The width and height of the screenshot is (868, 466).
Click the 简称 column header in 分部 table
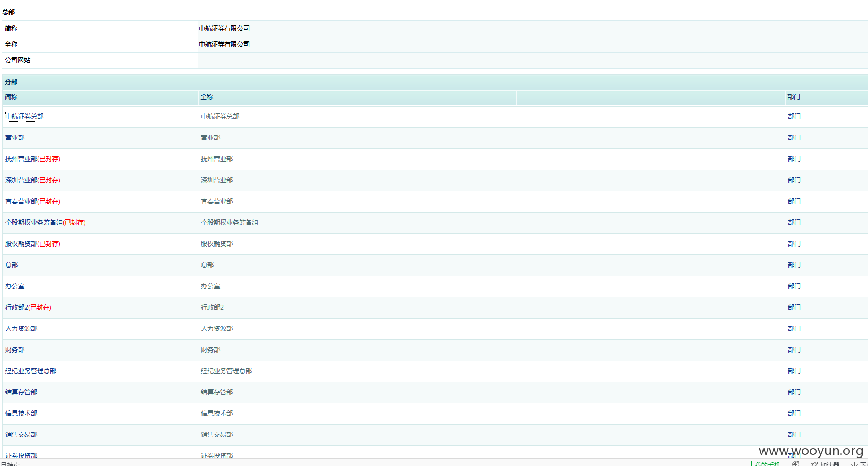click(11, 97)
